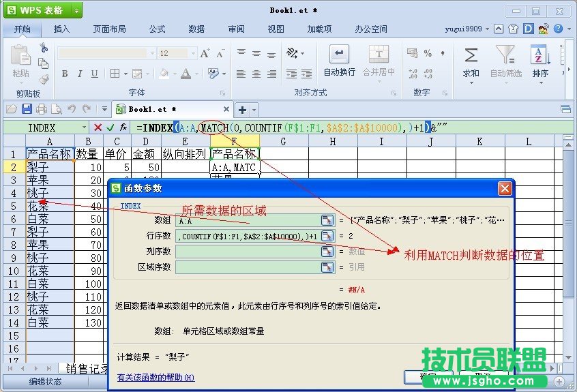
Task: Switch to the 数据 ribbon tab
Action: point(196,29)
